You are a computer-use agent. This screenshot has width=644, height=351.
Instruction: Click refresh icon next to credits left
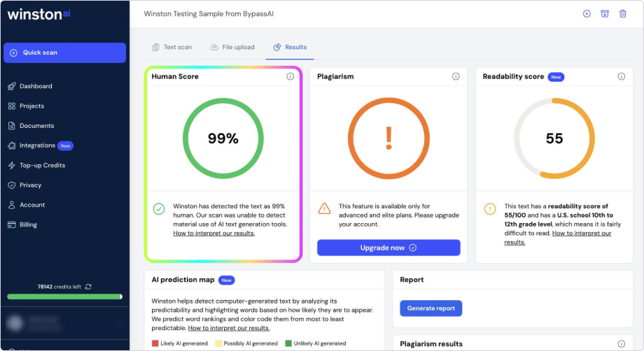(x=88, y=287)
